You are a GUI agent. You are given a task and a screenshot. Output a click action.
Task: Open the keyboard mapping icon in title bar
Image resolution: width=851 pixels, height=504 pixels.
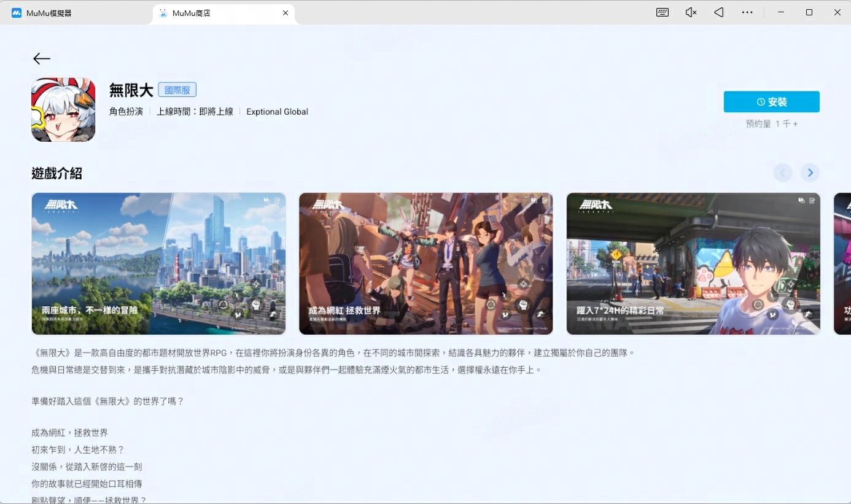tap(662, 12)
